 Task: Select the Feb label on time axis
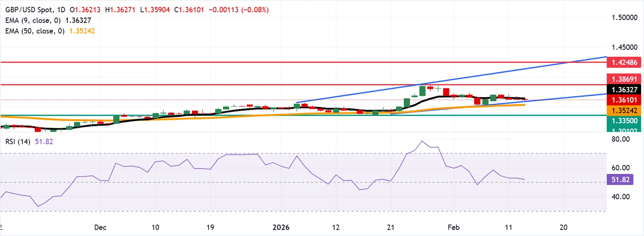tap(453, 227)
